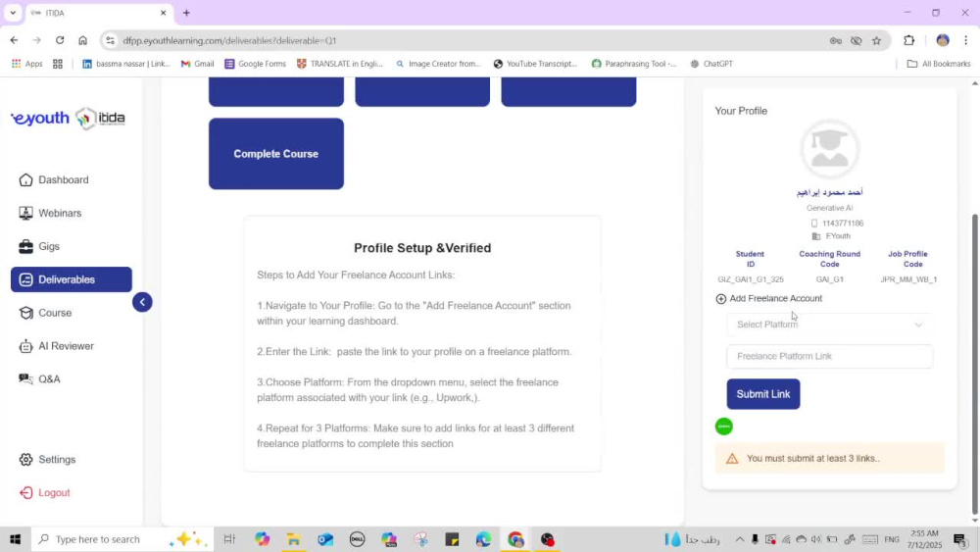The image size is (980, 552).
Task: Open the Chrome profile avatar
Action: tap(943, 40)
